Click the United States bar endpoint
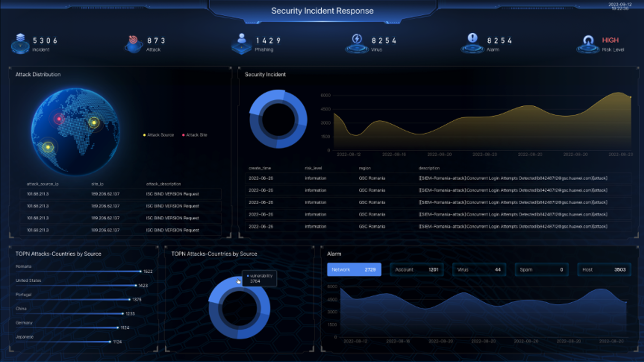 tap(136, 286)
